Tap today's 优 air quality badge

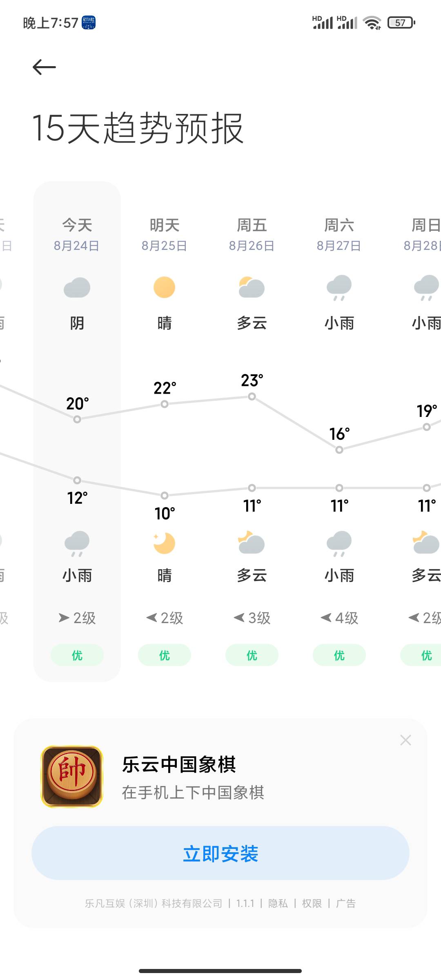click(77, 655)
